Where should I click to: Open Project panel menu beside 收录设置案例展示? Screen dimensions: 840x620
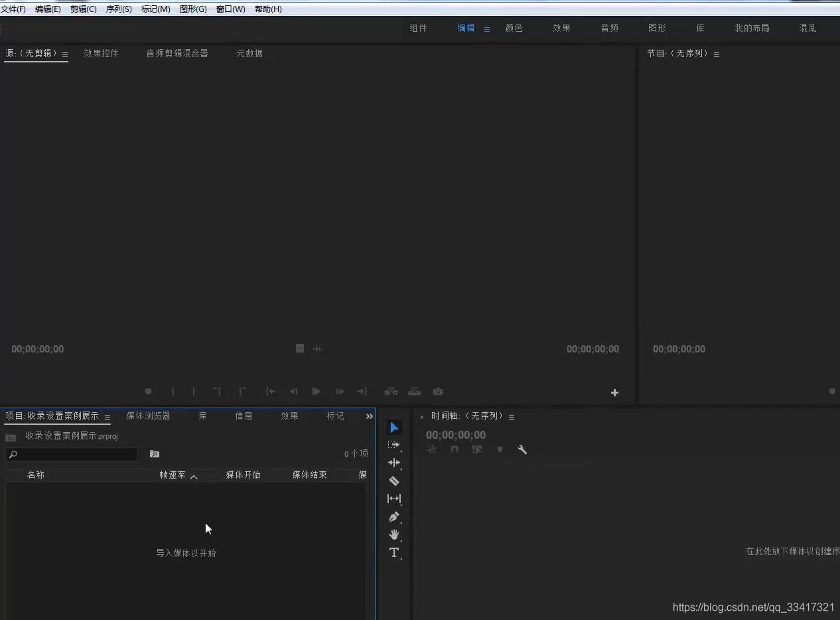107,417
